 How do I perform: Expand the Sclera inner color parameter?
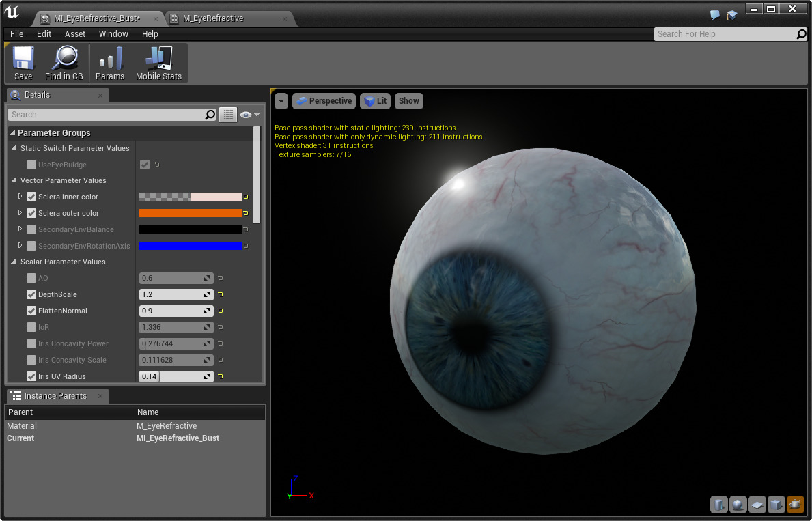pyautogui.click(x=19, y=197)
